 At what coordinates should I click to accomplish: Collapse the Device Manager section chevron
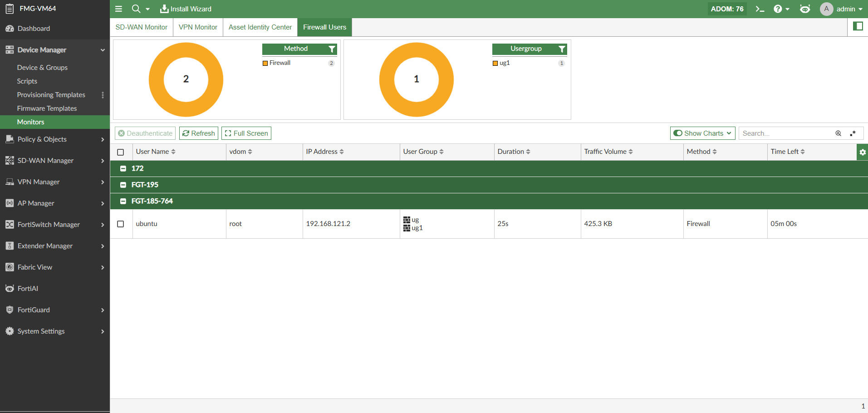click(103, 50)
